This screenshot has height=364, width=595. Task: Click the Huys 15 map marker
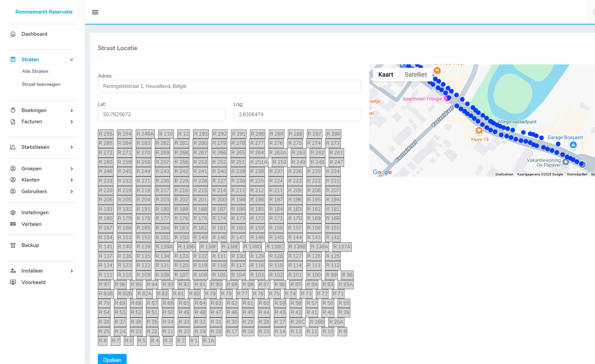(x=479, y=131)
